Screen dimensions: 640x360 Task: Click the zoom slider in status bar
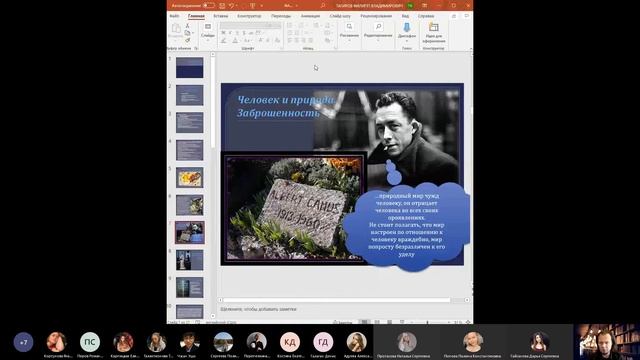tap(428, 322)
